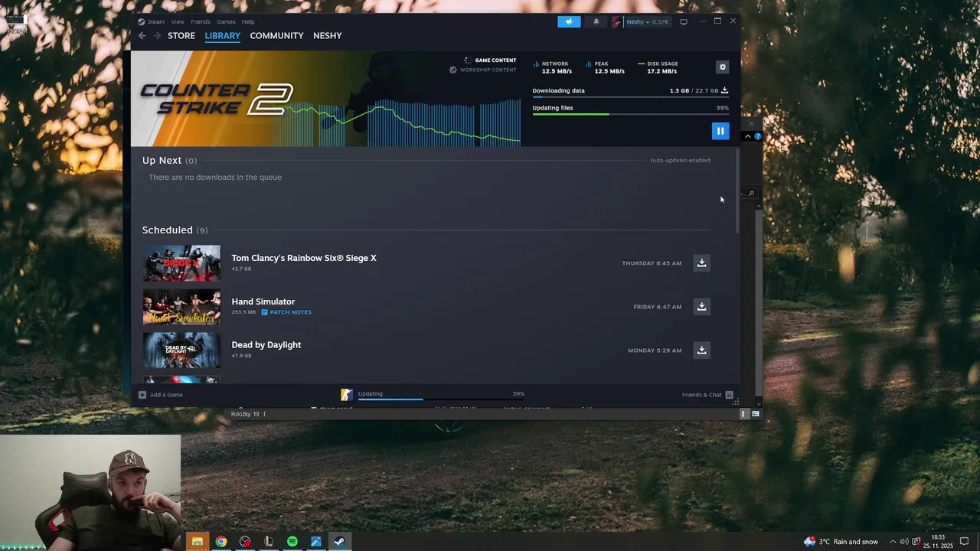The width and height of the screenshot is (980, 551).
Task: Click the Dead by Daylight title
Action: (266, 345)
